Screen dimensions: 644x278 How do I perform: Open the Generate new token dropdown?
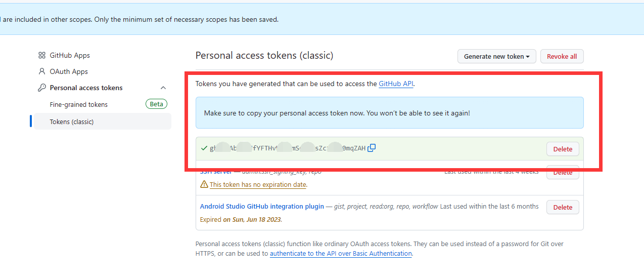(x=496, y=56)
